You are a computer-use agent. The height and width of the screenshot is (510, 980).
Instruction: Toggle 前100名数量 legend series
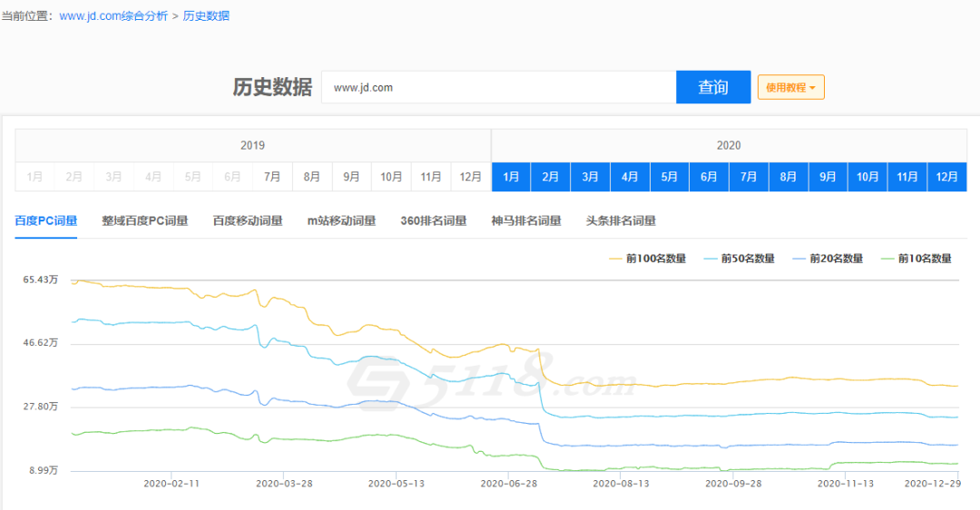click(648, 259)
